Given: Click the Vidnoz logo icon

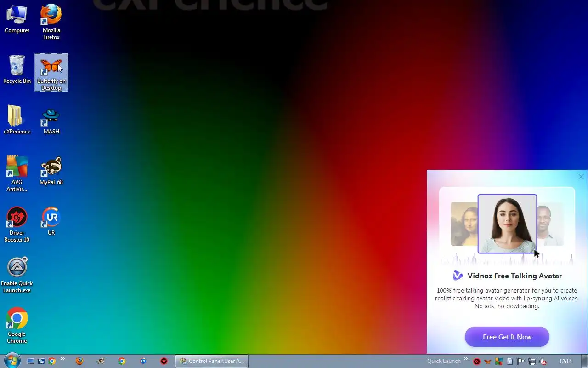Looking at the screenshot, I should 458,276.
